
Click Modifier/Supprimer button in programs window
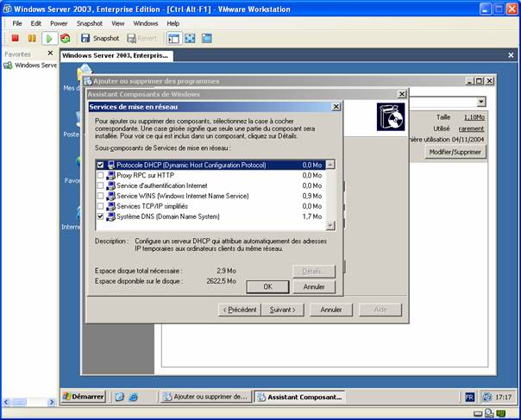pyautogui.click(x=455, y=152)
